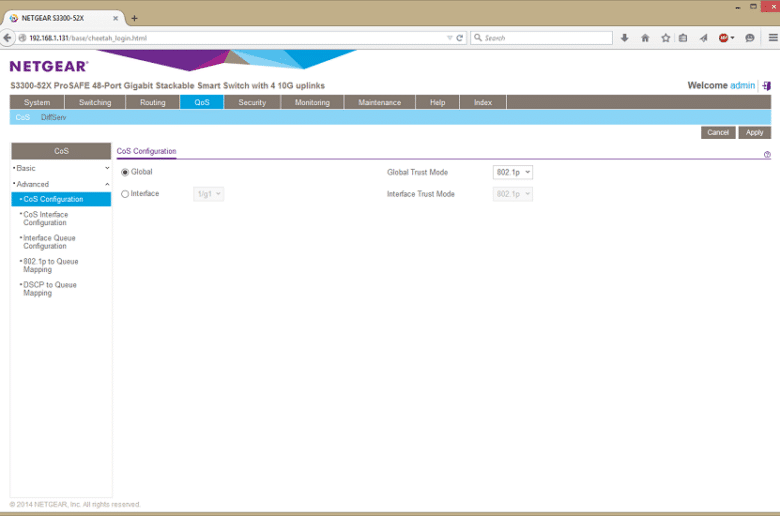Select CoS Configuration in sidebar
Image resolution: width=780 pixels, height=516 pixels.
(61, 199)
